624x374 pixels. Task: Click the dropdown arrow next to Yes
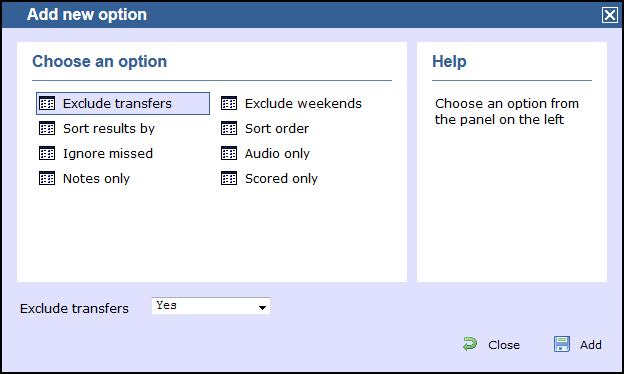click(262, 307)
